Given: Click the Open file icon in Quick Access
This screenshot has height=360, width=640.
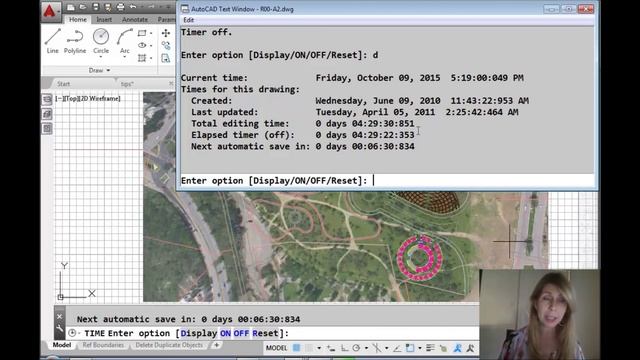Looking at the screenshot, I should [83, 7].
